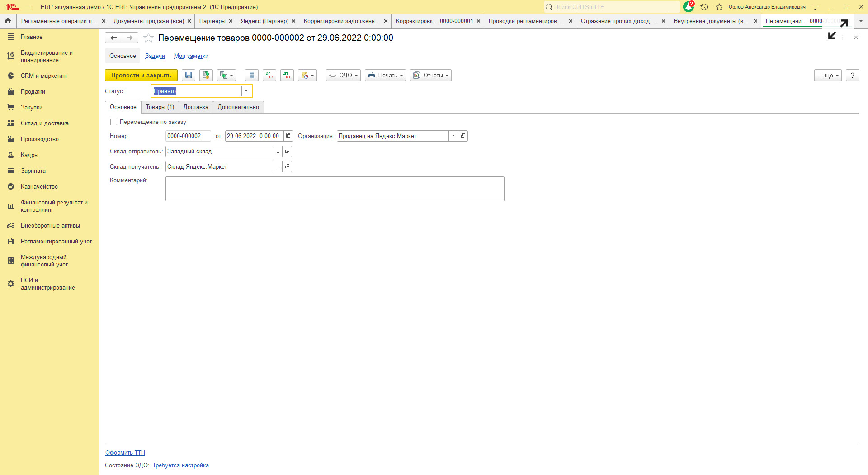868x475 pixels.
Task: Open the Dr/Cr accounting entries icon
Action: pyautogui.click(x=269, y=76)
